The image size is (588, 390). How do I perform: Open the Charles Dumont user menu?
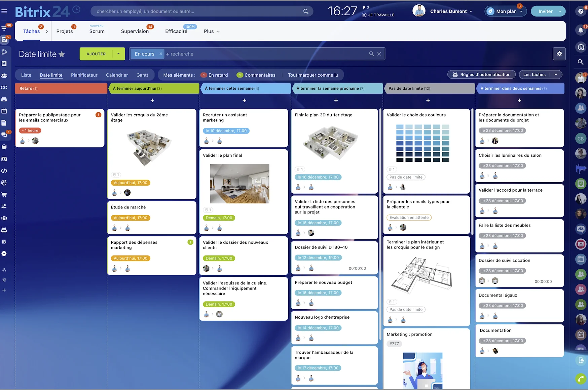point(448,11)
